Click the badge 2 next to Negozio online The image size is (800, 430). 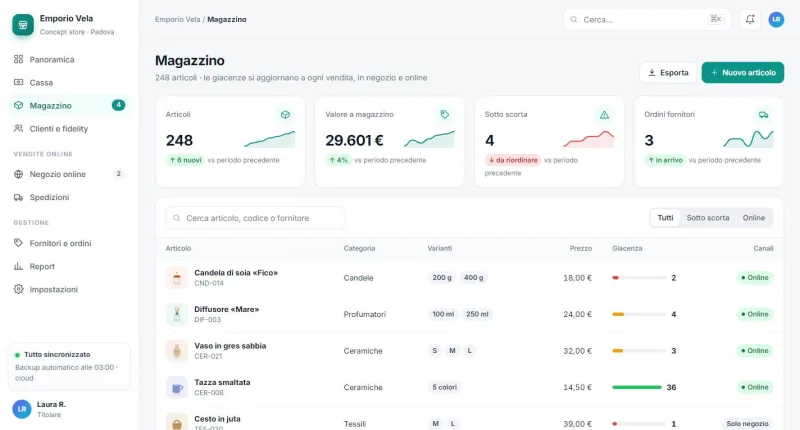click(118, 174)
